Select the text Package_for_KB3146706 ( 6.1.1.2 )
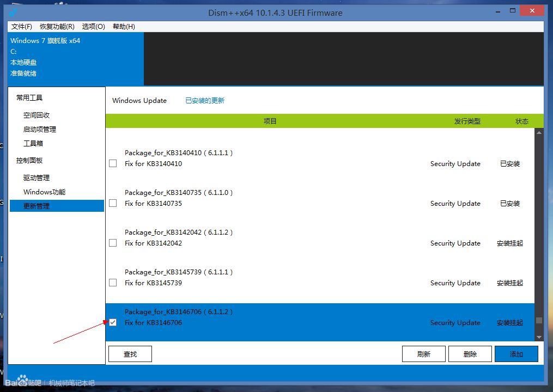Viewport: 553px width, 392px height. [x=179, y=312]
